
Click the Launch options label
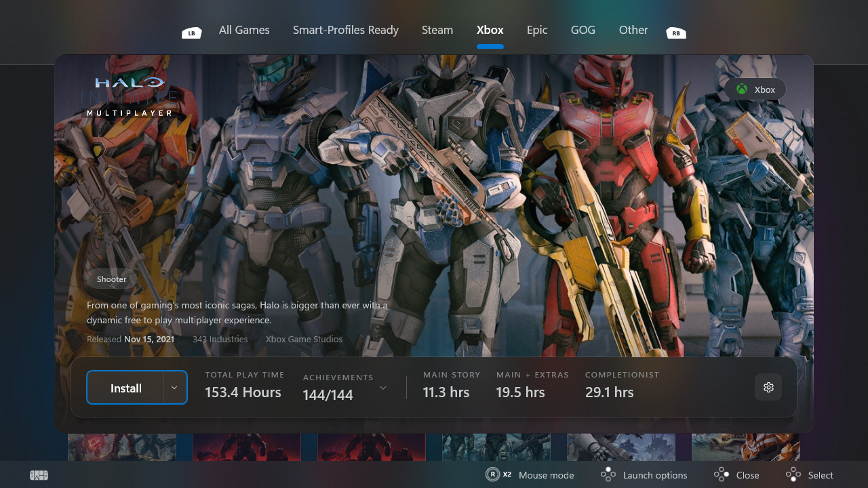(655, 475)
